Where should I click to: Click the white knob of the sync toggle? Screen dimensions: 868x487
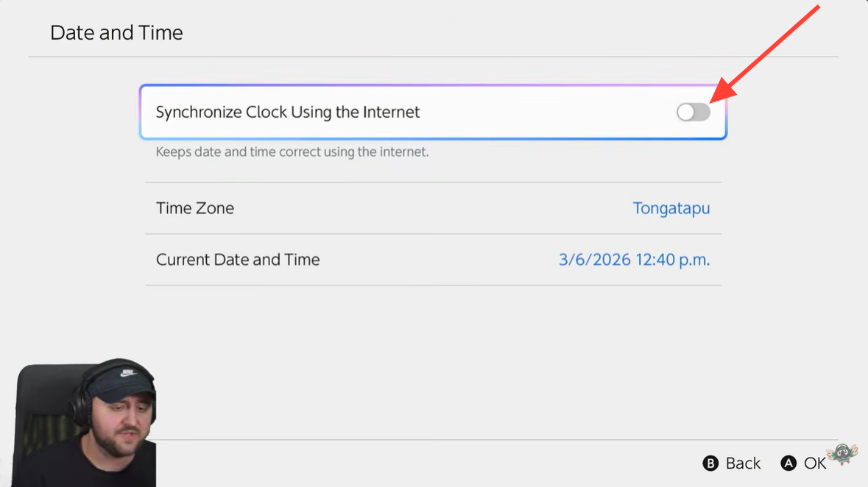pyautogui.click(x=686, y=112)
